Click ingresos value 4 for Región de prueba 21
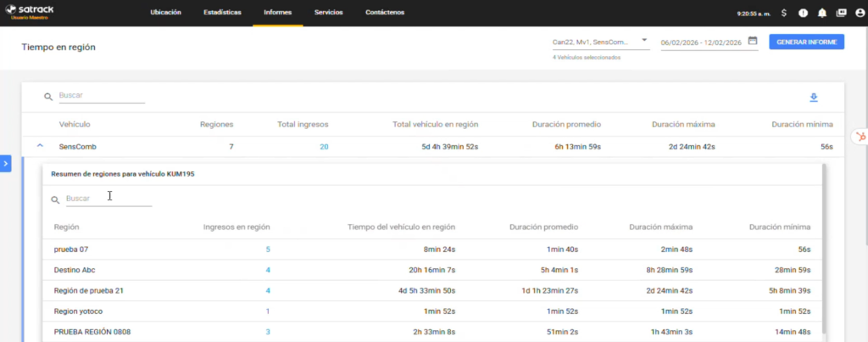 coord(268,290)
